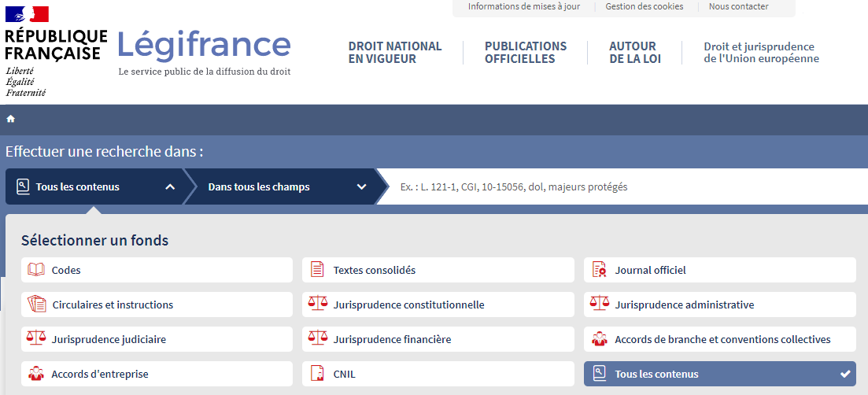
Task: Select the Journal officiel fonds
Action: point(719,270)
